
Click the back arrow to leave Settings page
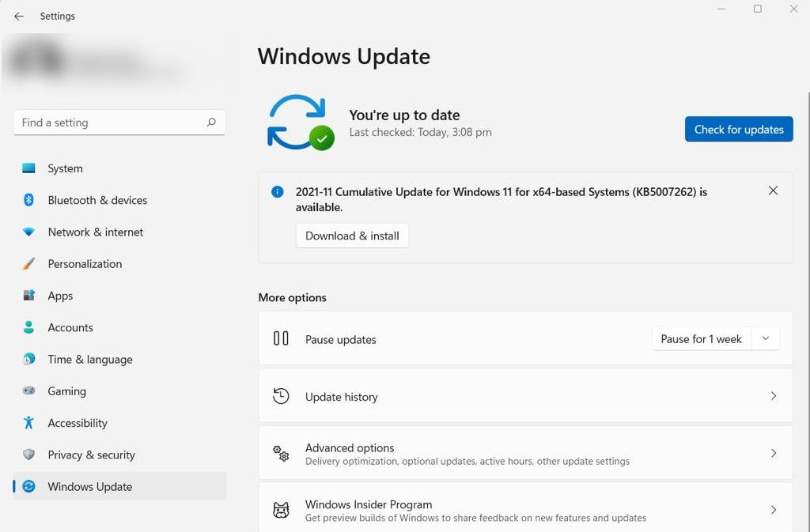18,16
